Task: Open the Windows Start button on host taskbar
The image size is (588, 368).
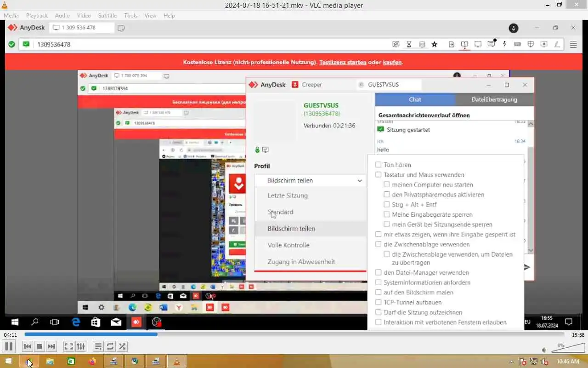Action: tap(8, 362)
